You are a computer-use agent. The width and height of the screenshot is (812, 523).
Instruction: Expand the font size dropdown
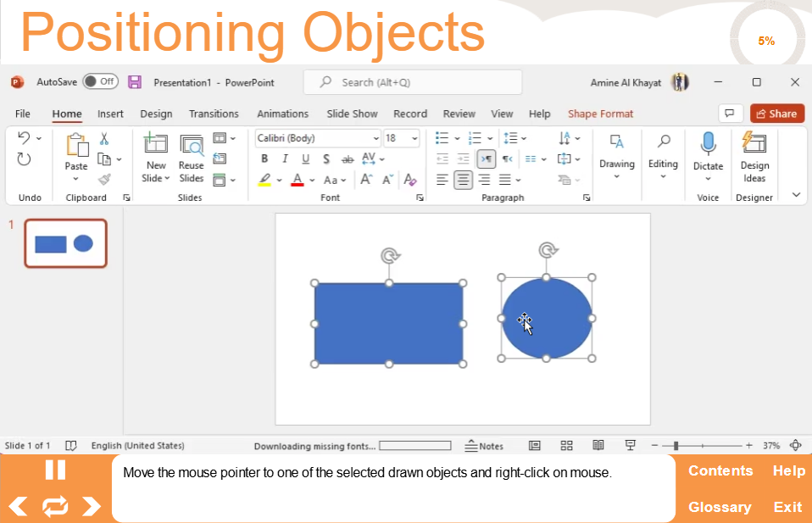point(414,138)
